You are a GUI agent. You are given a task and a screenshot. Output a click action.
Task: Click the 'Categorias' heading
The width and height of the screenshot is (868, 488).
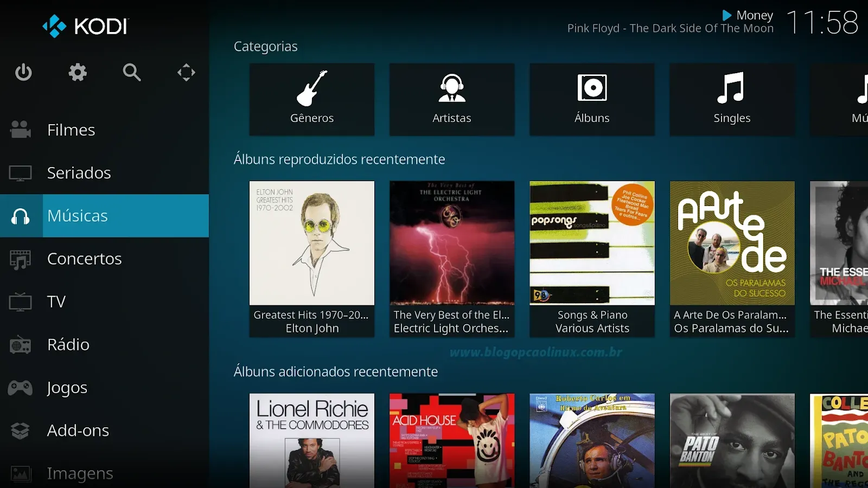click(265, 47)
